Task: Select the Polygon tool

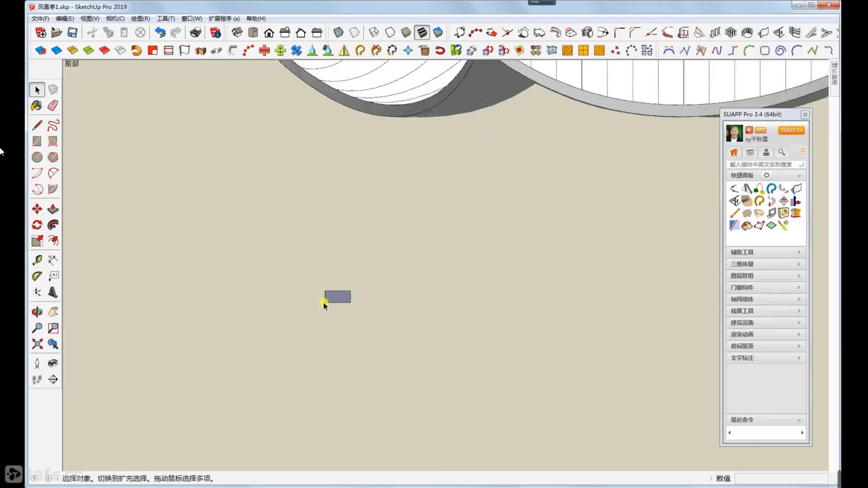Action: [x=53, y=157]
